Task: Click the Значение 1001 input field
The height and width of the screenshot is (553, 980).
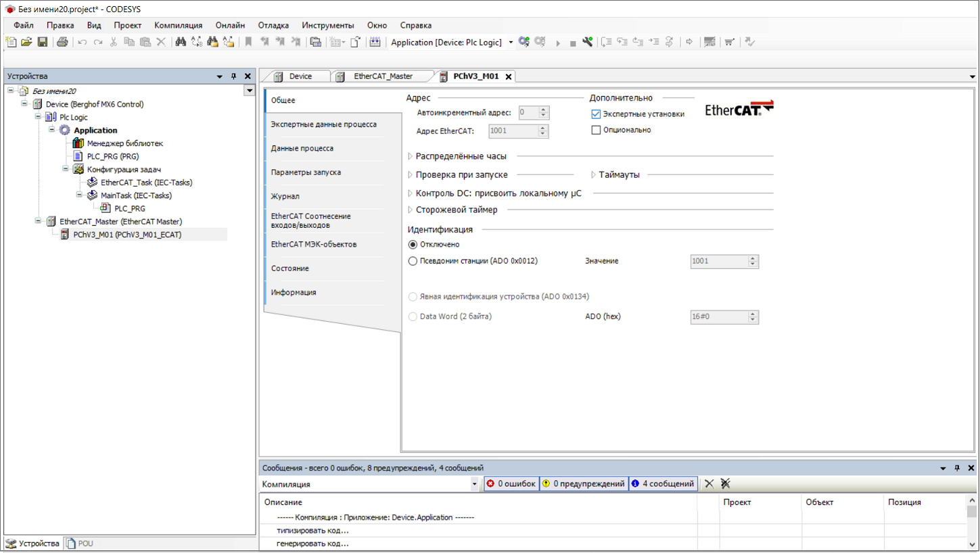Action: 719,261
